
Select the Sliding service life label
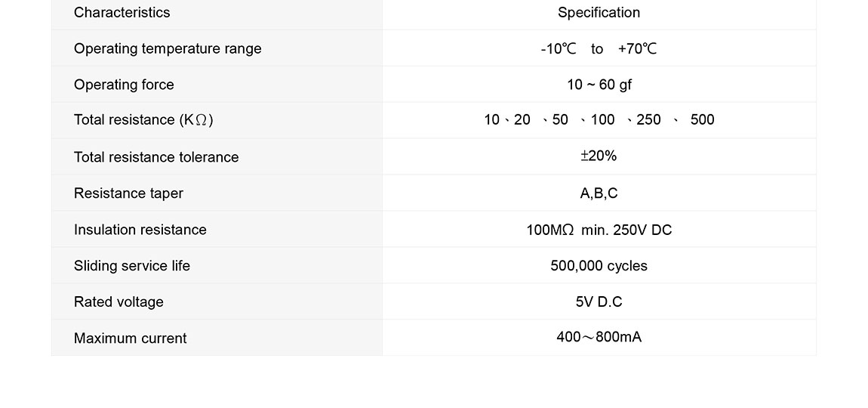point(132,266)
